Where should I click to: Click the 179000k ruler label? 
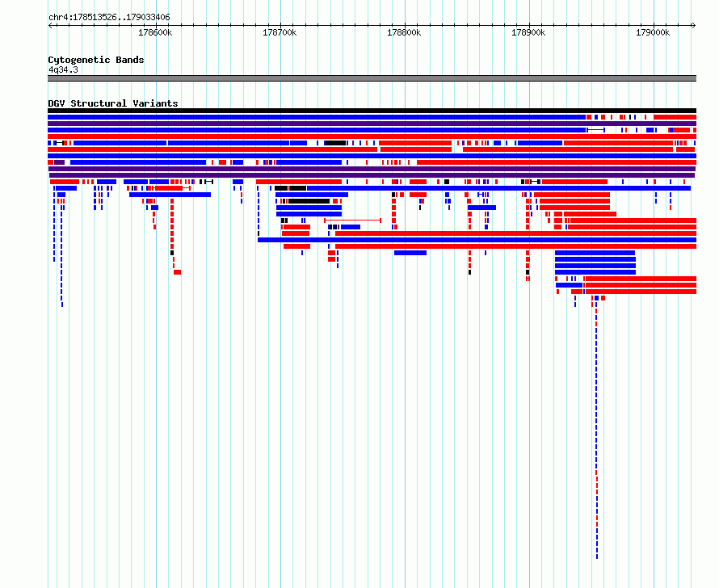tap(653, 32)
